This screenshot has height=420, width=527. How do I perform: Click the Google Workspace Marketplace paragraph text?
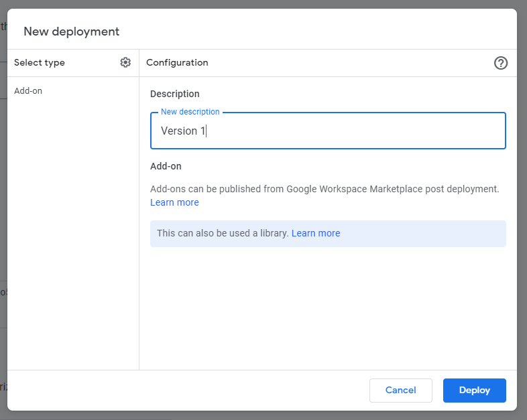pos(325,189)
